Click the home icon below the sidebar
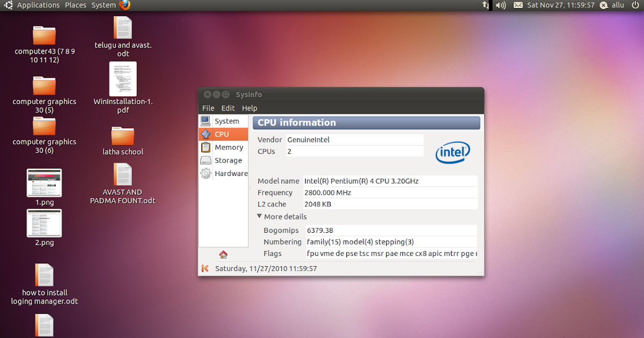Viewport: 644px width, 338px height. 222,253
